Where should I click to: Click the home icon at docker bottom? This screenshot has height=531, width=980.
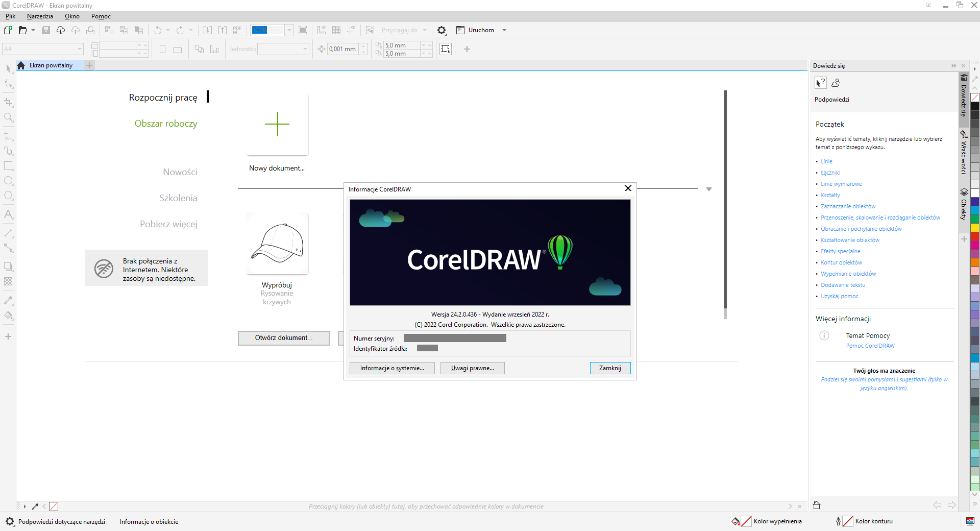817,505
